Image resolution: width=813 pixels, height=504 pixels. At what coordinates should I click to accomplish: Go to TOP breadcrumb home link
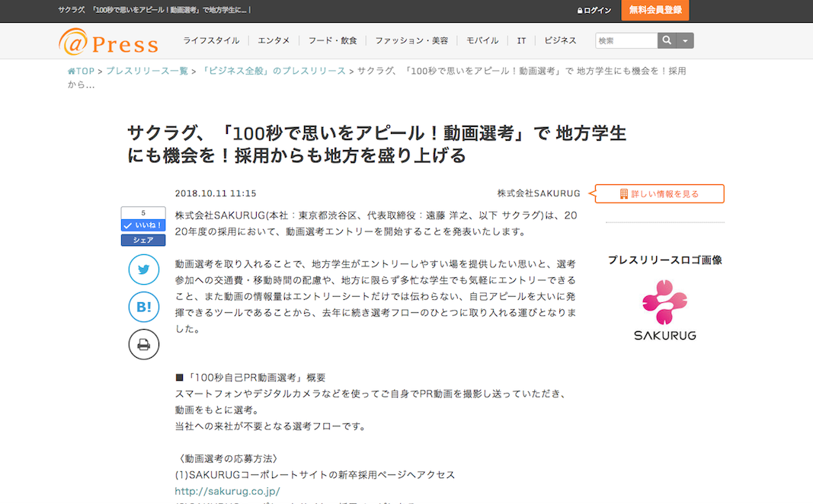[82, 71]
